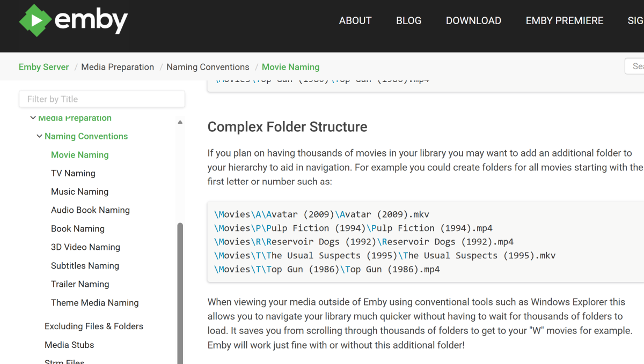Open the BLOG menu item

tap(408, 20)
